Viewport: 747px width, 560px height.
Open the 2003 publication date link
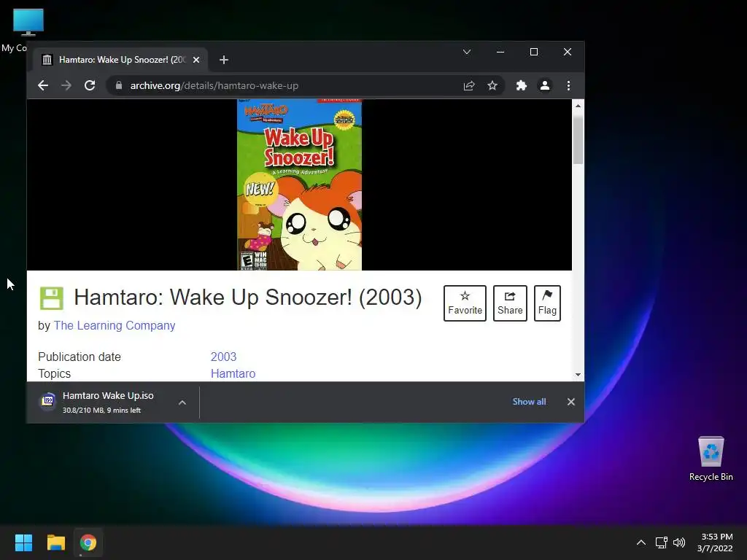pyautogui.click(x=223, y=357)
